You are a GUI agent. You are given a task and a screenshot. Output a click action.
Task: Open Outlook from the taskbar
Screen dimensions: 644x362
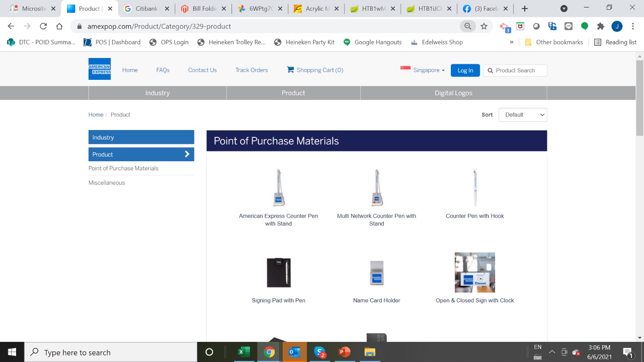pyautogui.click(x=294, y=352)
